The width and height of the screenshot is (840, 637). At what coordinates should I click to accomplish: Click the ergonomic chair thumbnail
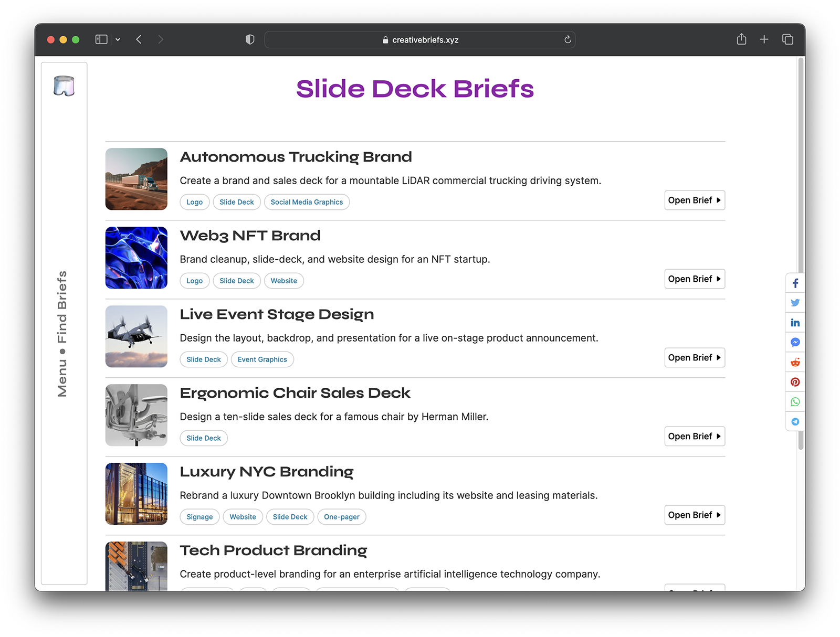[136, 415]
